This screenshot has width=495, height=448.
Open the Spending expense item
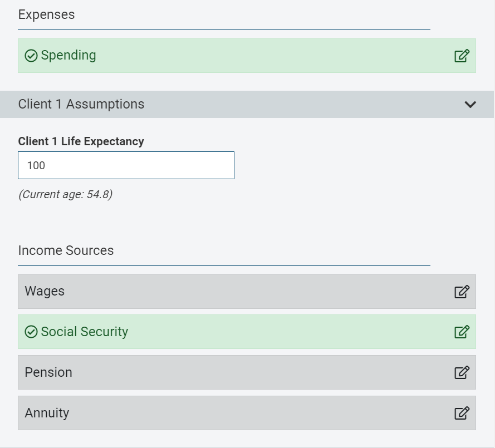pyautogui.click(x=68, y=56)
